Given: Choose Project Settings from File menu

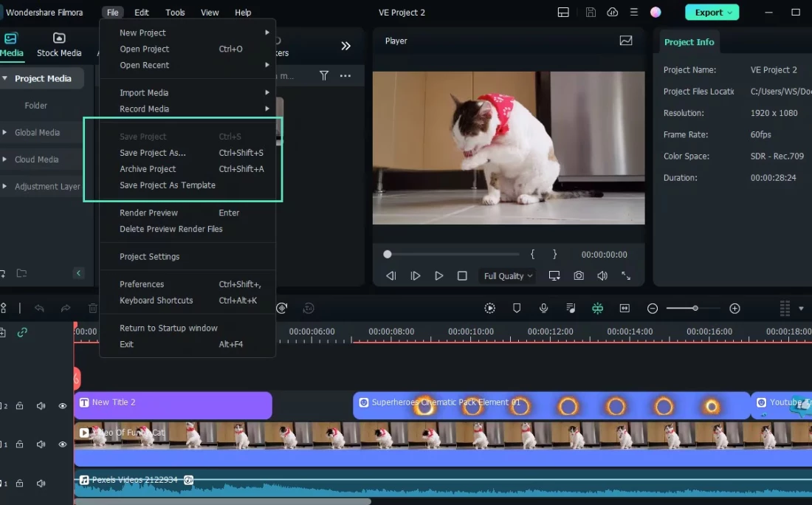Looking at the screenshot, I should click(150, 256).
